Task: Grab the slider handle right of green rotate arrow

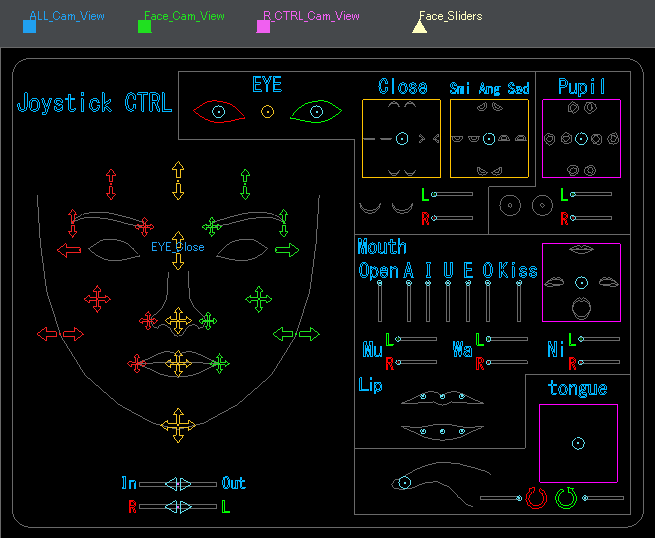Action: coord(585,498)
